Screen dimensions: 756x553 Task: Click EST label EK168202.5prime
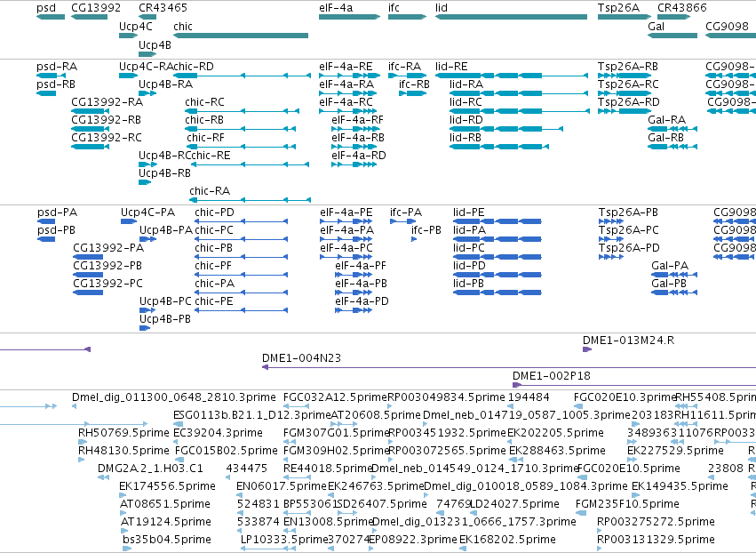tap(507, 540)
